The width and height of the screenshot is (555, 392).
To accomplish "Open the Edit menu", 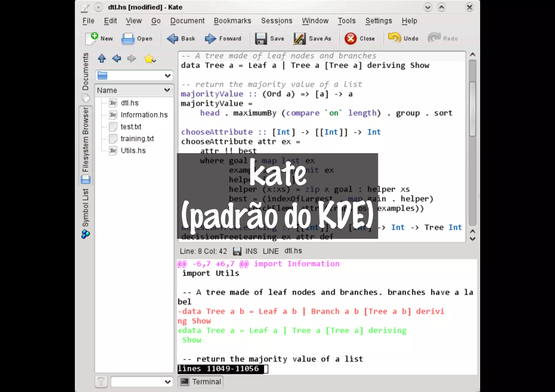I will 110,21.
